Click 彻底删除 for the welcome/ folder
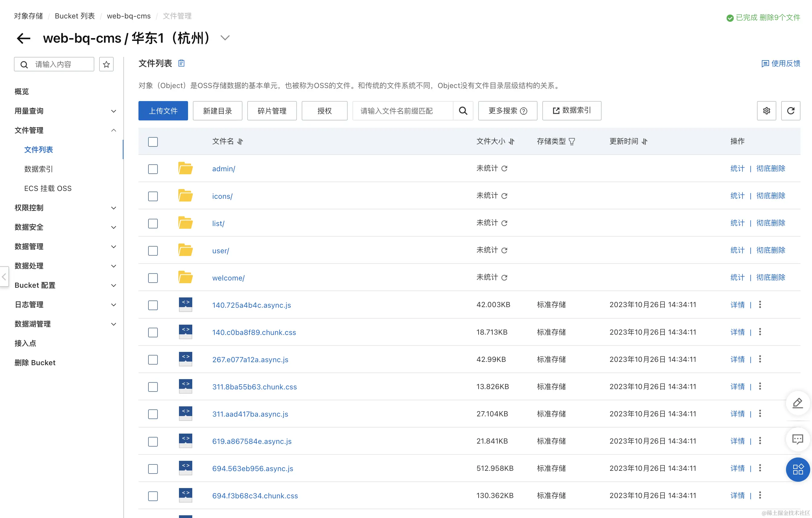 771,277
